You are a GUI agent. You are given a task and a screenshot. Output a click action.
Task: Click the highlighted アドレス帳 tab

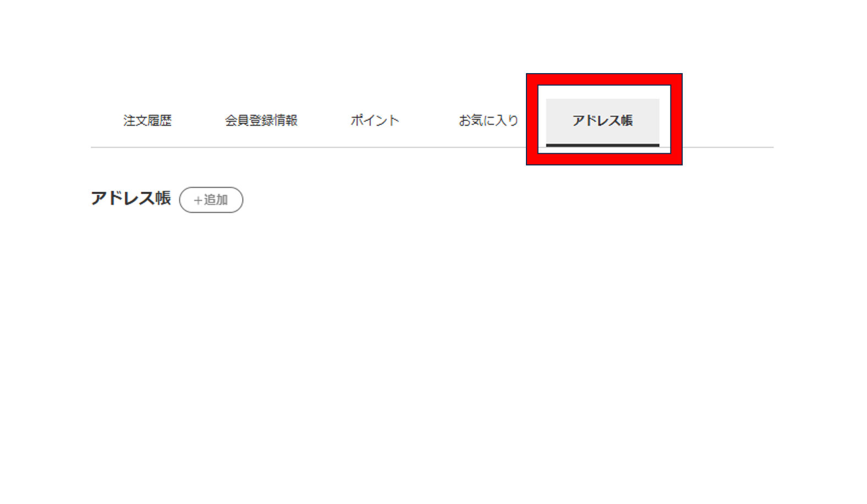pyautogui.click(x=602, y=122)
